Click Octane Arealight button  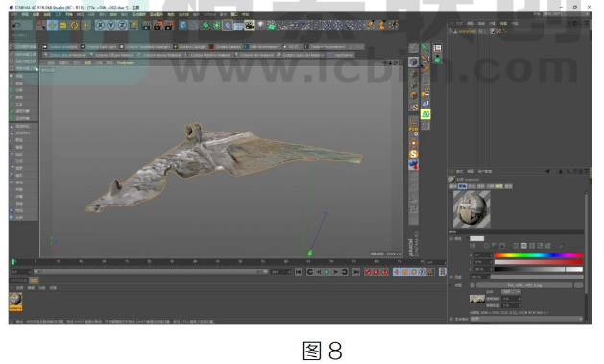point(60,47)
